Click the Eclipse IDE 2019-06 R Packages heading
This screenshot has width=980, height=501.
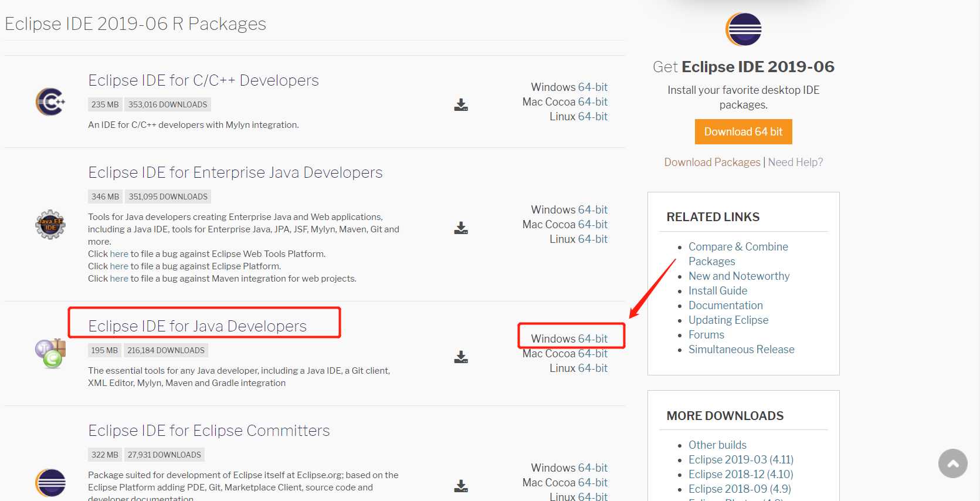click(135, 23)
